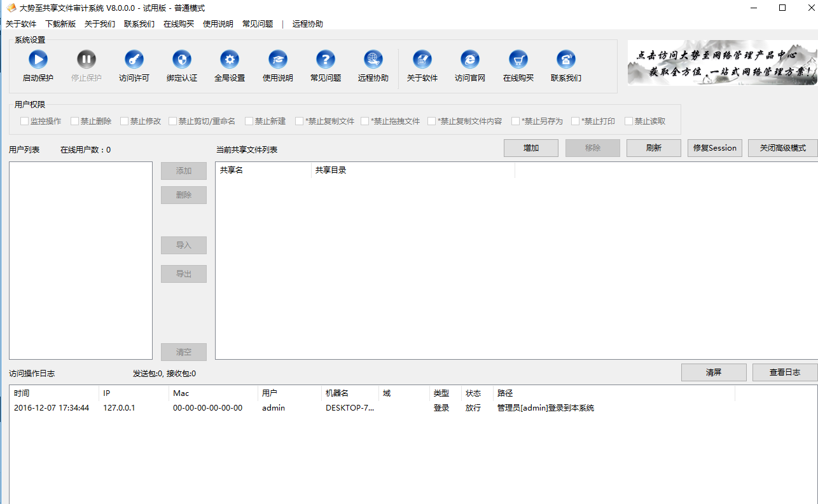Toggle 监控操作 checkbox
818x504 pixels.
click(24, 121)
